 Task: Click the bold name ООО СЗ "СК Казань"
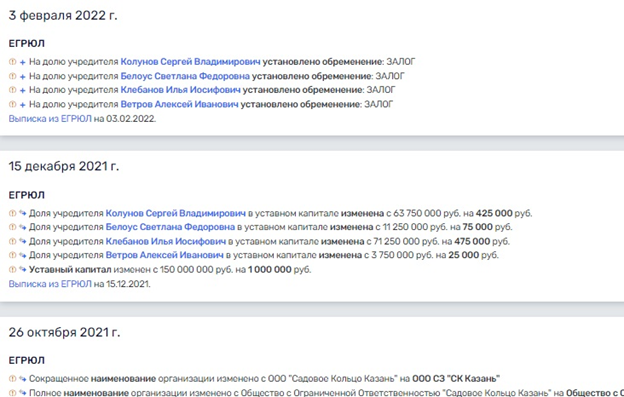coord(456,378)
